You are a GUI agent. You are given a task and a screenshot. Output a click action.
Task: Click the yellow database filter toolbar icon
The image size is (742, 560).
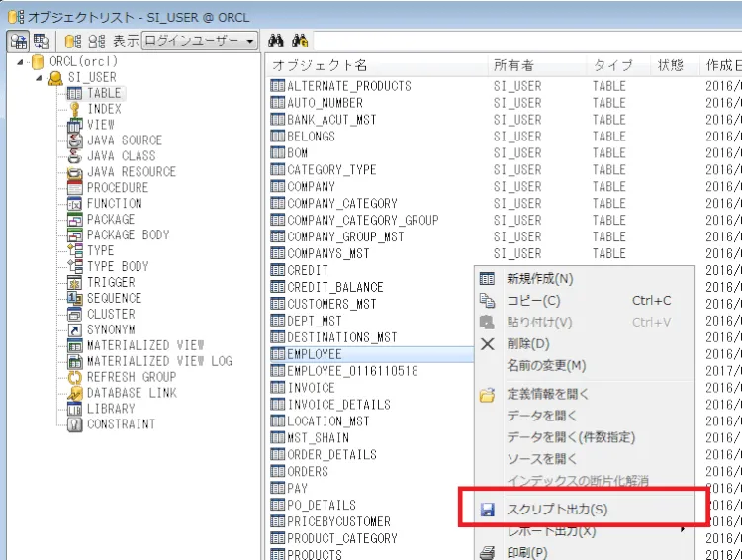73,42
